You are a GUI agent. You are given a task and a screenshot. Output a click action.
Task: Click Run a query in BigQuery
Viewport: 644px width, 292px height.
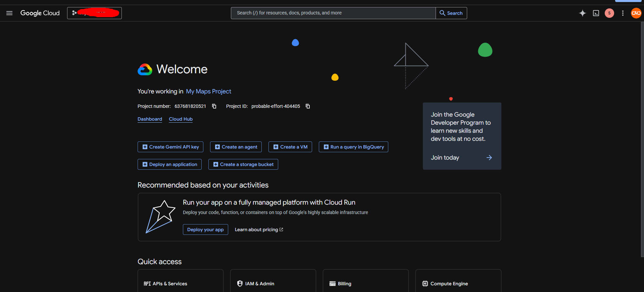click(x=353, y=147)
